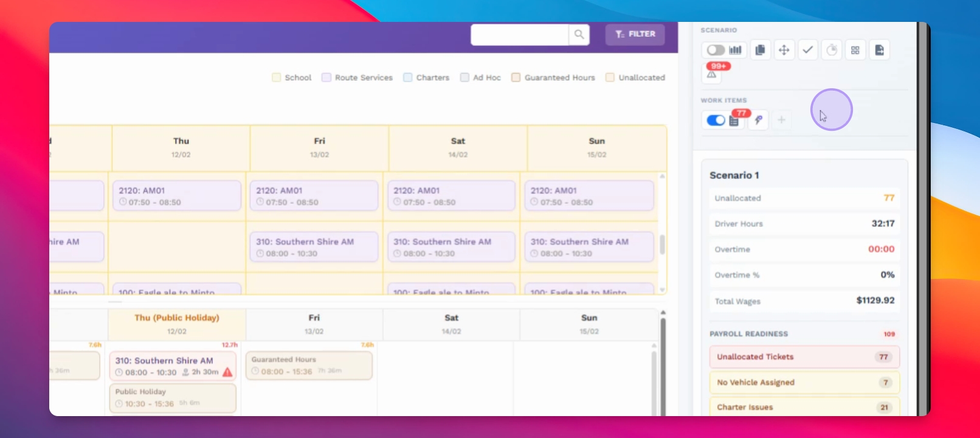Open the 99+ warnings triangle icon
The image size is (980, 438).
(711, 74)
